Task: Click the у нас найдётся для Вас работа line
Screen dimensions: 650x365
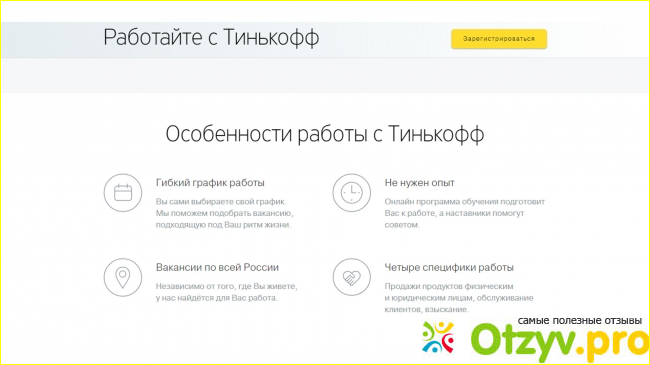Action: click(216, 298)
